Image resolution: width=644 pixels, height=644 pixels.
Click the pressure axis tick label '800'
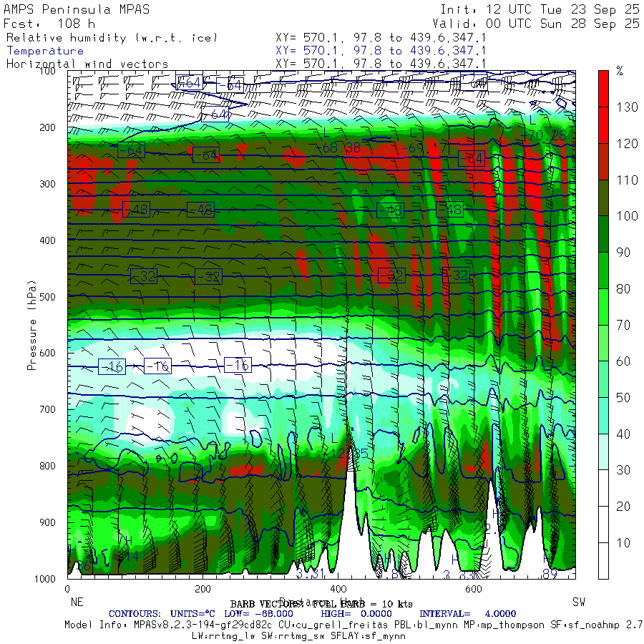coord(47,466)
